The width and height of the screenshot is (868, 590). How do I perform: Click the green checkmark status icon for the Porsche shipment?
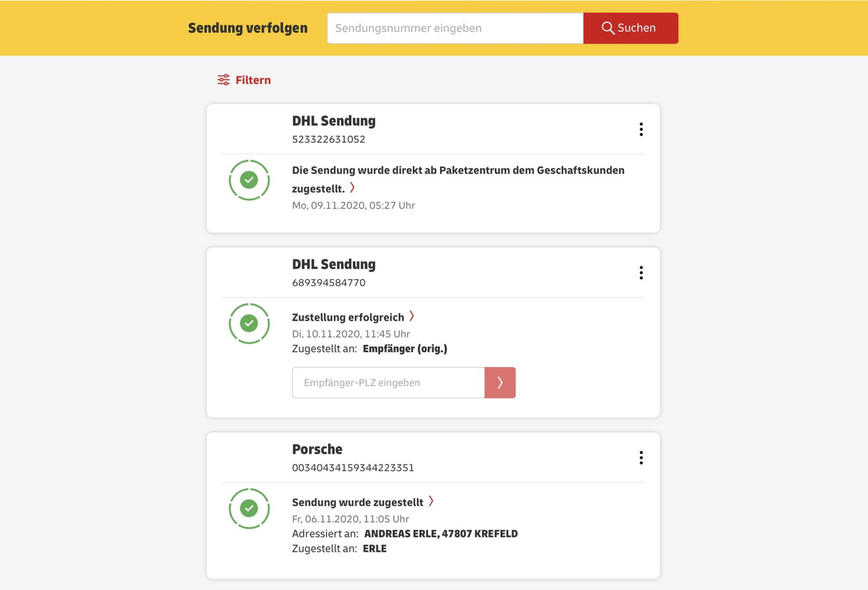[249, 509]
